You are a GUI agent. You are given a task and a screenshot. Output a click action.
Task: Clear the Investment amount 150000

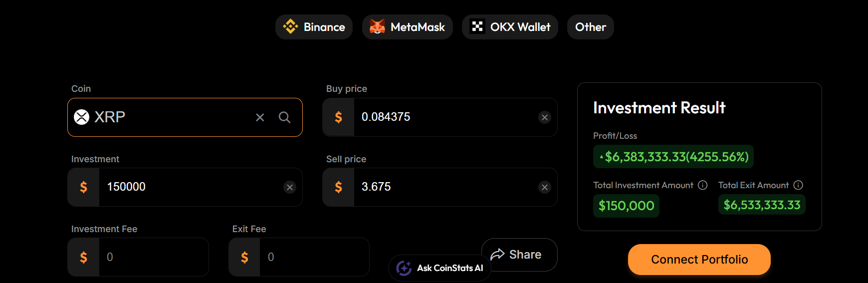pyautogui.click(x=290, y=187)
